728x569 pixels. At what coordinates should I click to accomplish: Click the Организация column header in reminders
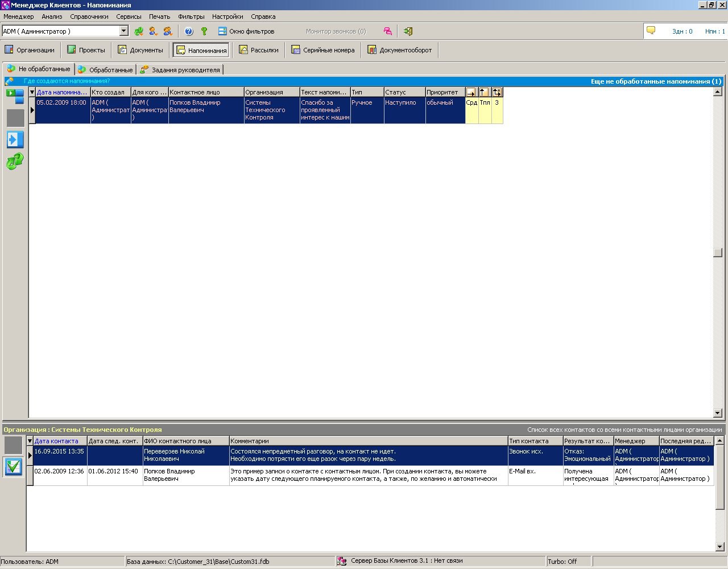click(x=272, y=92)
